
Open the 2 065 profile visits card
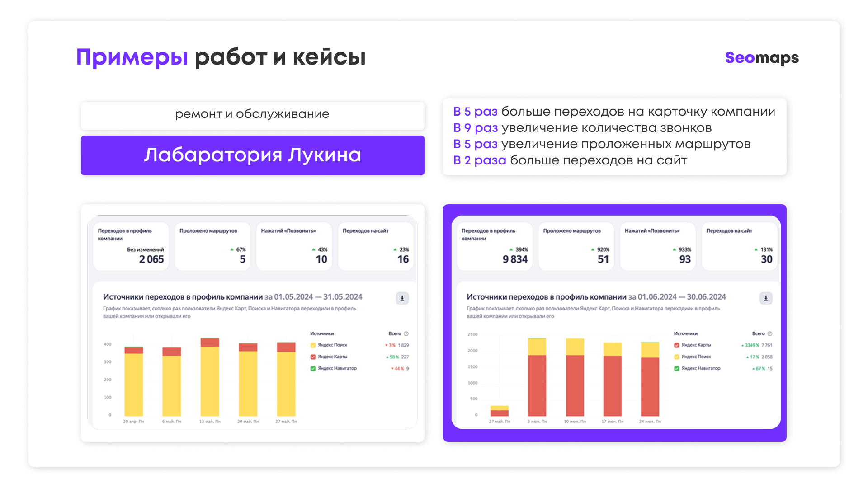pyautogui.click(x=131, y=246)
